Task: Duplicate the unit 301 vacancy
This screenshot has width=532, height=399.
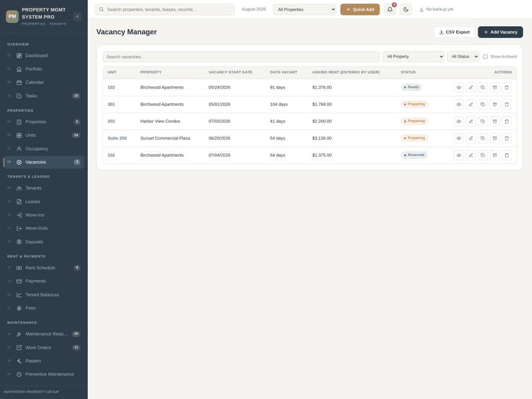Action: coord(482,104)
